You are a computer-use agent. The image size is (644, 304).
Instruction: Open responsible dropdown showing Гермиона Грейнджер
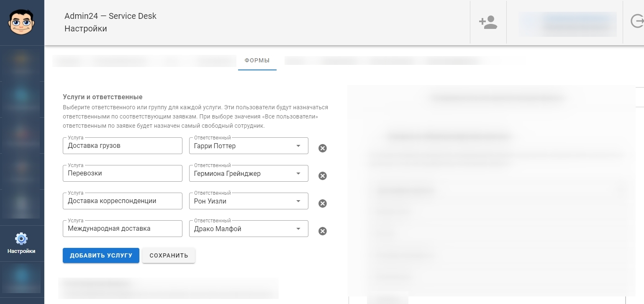click(x=249, y=173)
